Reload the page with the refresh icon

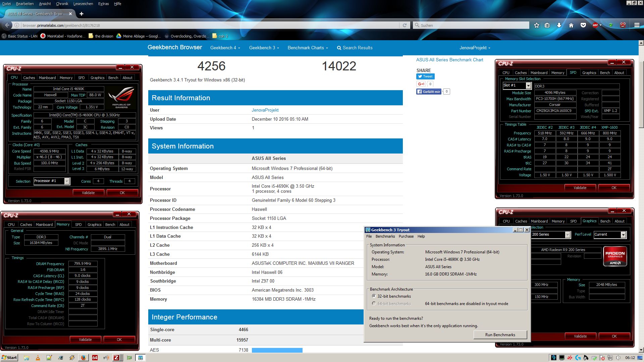[x=405, y=25]
